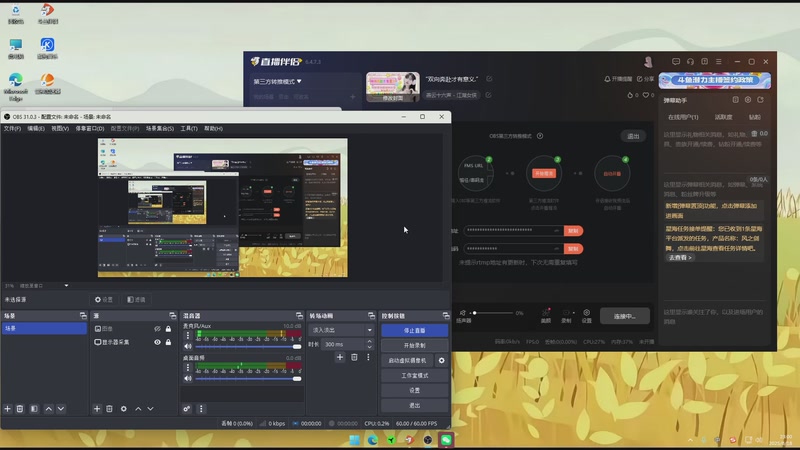Undock the Scene Transitions panel

pyautogui.click(x=371, y=316)
